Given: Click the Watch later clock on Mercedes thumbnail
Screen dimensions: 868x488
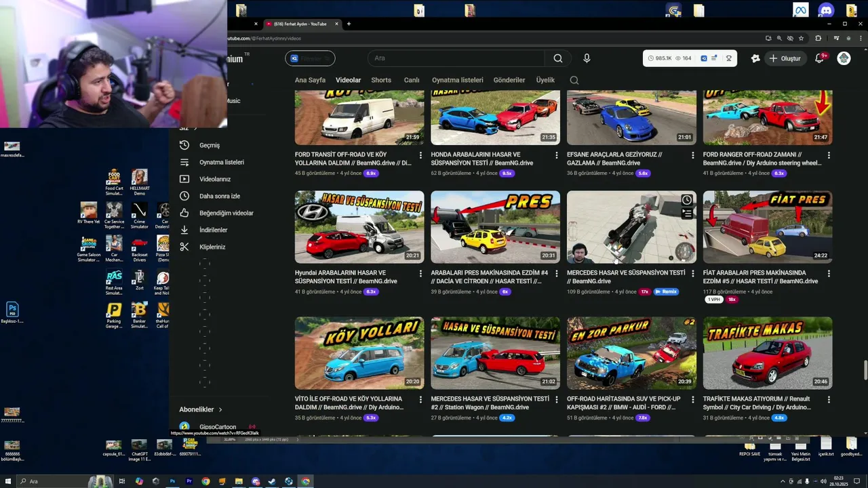Looking at the screenshot, I should pos(687,200).
